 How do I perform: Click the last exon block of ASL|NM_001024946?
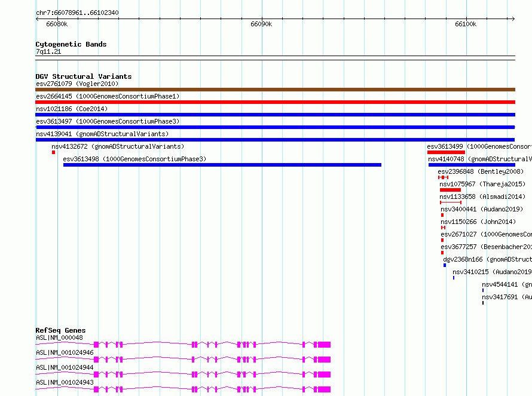coord(324,360)
